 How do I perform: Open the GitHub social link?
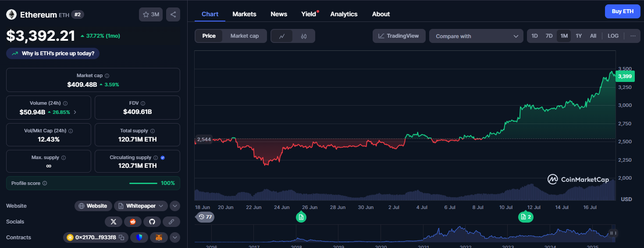152,222
